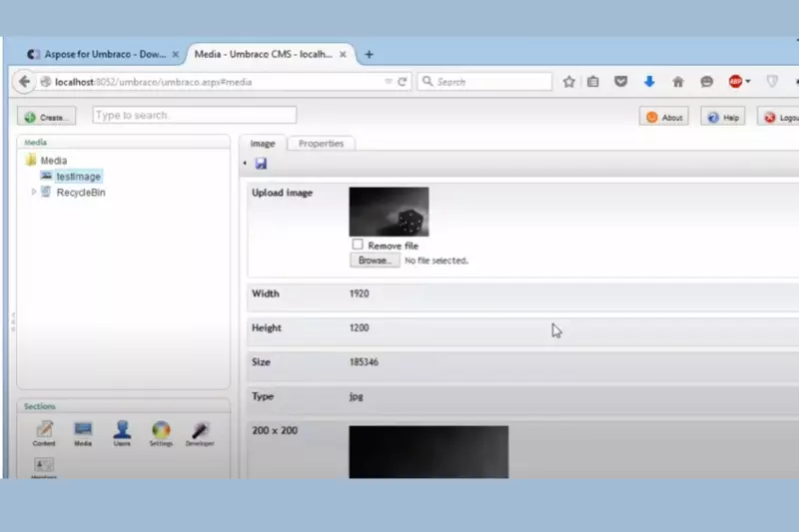Open the RecycleBin tree node
This screenshot has height=532, width=799.
point(81,193)
